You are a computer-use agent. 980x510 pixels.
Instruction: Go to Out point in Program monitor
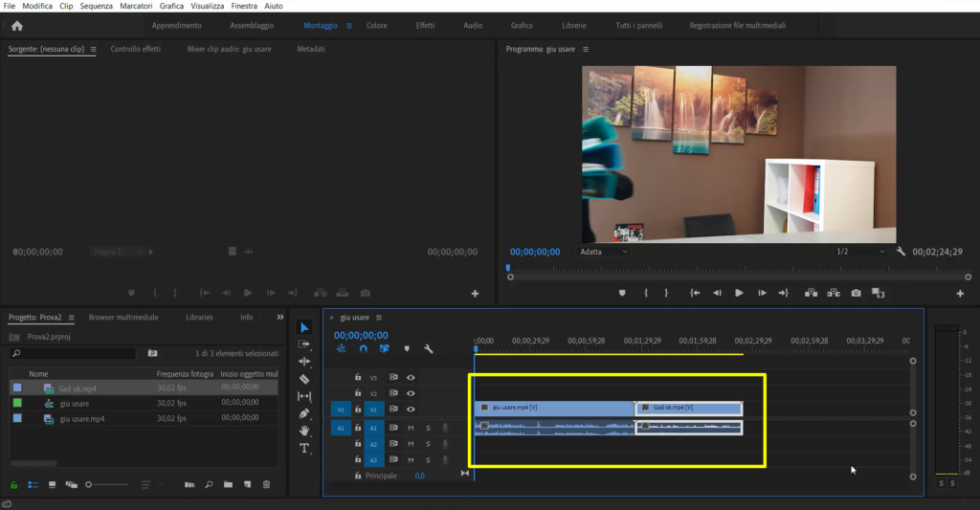(783, 293)
